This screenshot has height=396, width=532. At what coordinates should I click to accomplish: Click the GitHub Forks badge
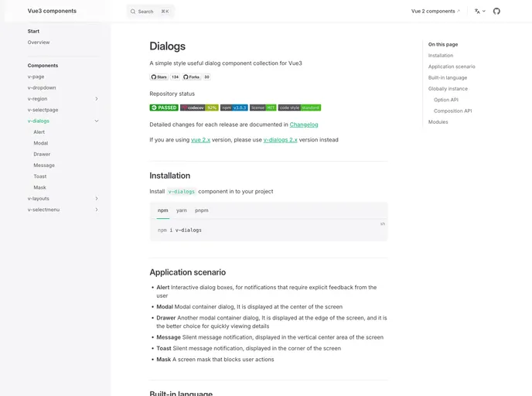192,77
